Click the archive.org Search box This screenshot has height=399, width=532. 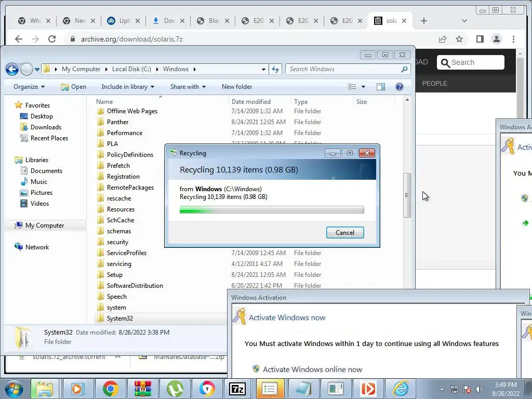point(470,62)
